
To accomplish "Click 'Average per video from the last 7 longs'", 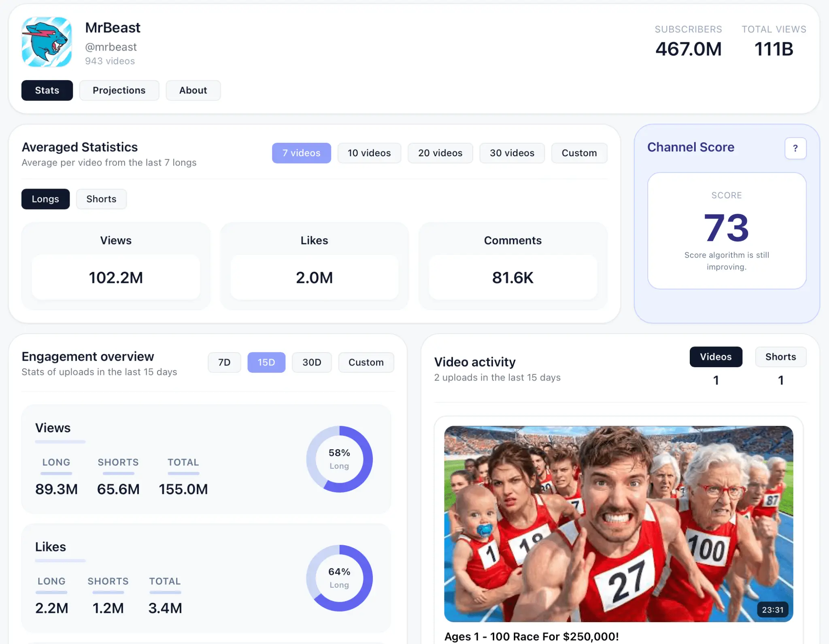I will point(109,162).
